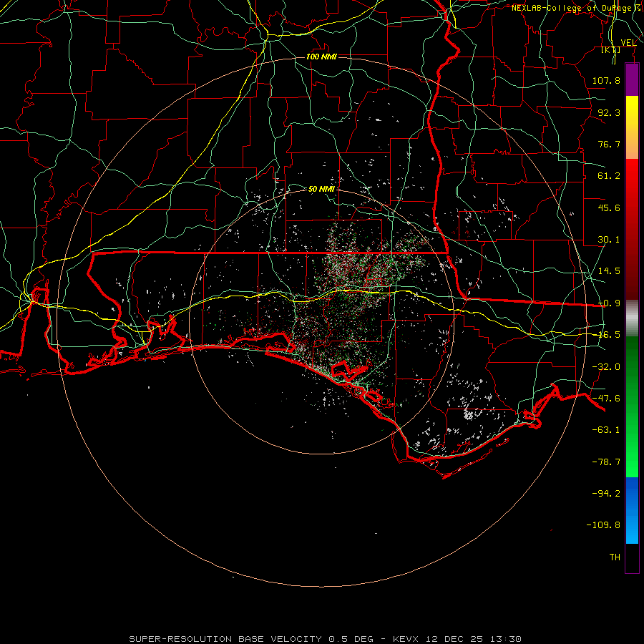Click the -78.7 legend value
Image resolution: width=644 pixels, height=644 pixels.
[606, 462]
